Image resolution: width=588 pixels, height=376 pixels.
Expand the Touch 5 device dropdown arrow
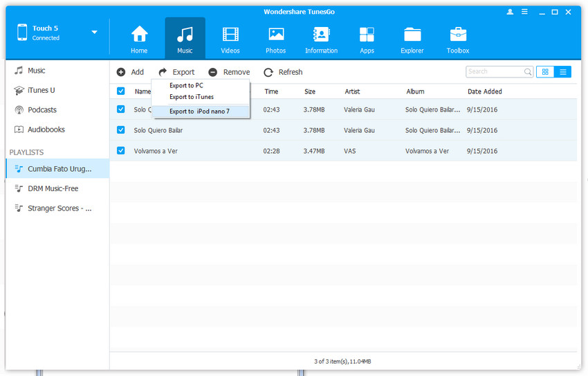pos(94,33)
